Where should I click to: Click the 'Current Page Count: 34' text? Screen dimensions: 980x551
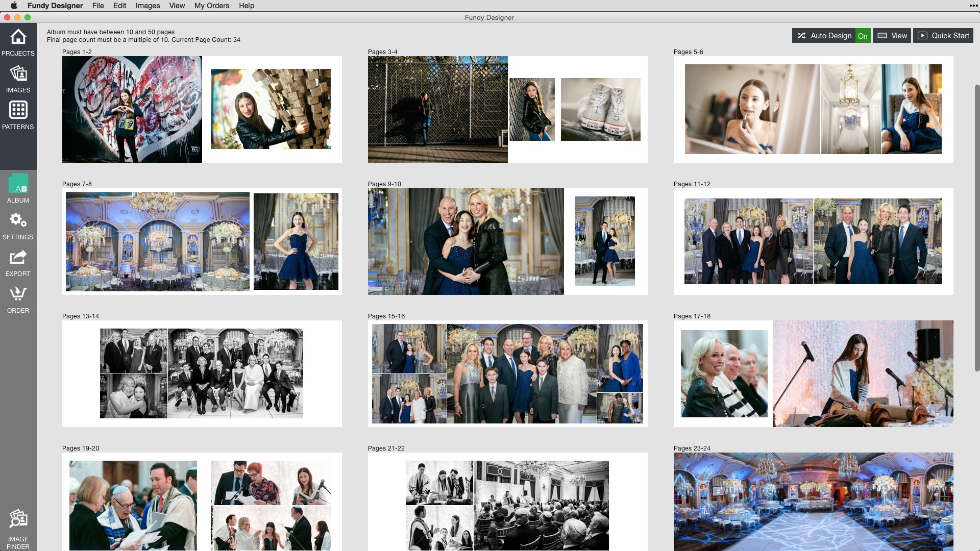206,40
